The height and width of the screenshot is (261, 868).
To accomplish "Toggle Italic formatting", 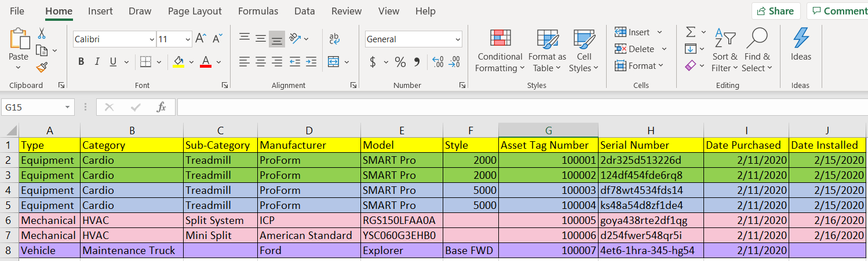I will pyautogui.click(x=97, y=62).
